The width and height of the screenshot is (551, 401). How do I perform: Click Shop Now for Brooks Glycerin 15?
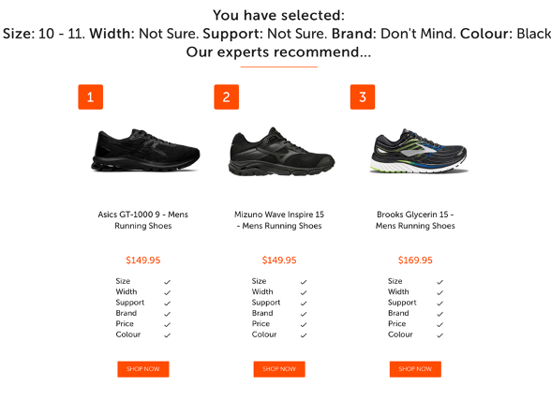[x=415, y=369]
